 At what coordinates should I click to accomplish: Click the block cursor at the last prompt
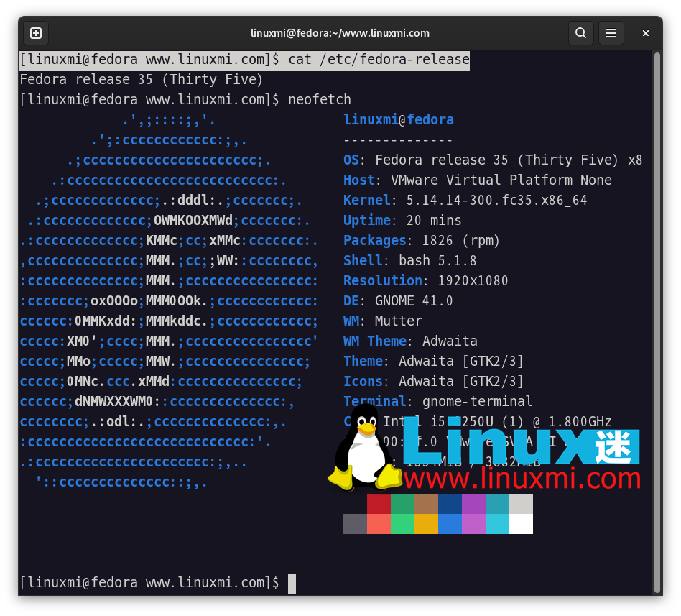point(292,584)
